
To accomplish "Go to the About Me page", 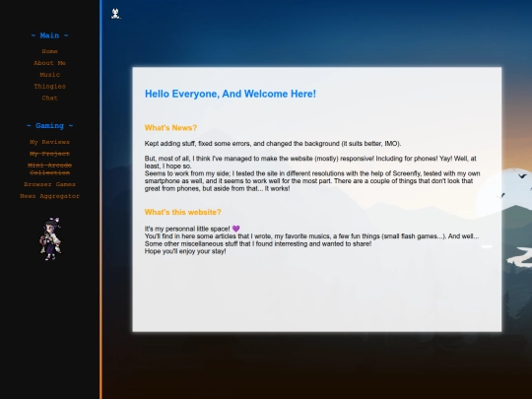I will tap(49, 63).
